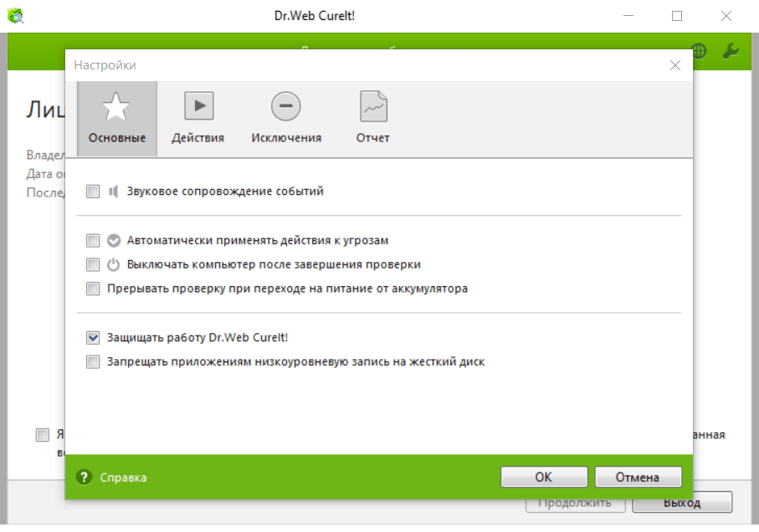Open the Исключения minus icon tab
Viewport: 759px width, 532px height.
286,107
